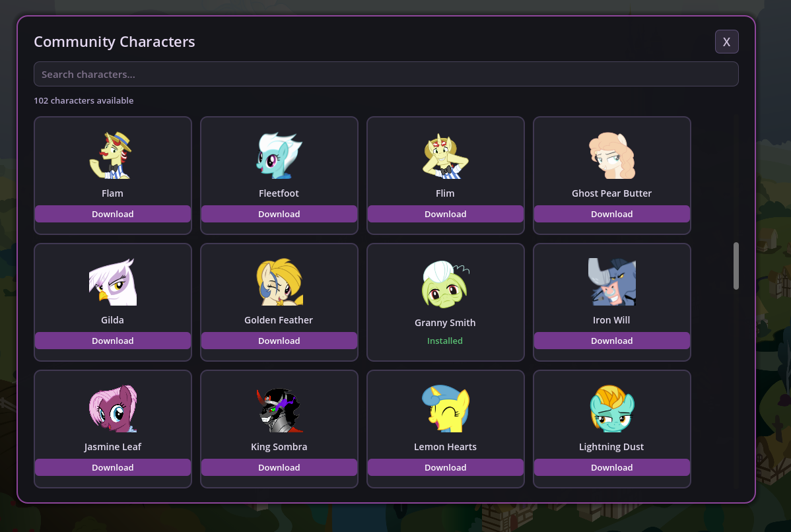
Task: Click Flam character portrait
Action: [x=112, y=155]
